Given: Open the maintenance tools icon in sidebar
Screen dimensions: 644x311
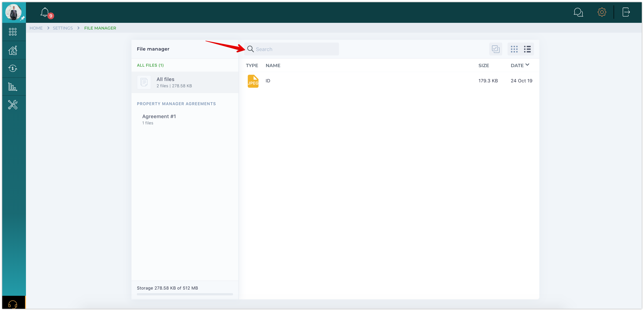Looking at the screenshot, I should coord(13,104).
